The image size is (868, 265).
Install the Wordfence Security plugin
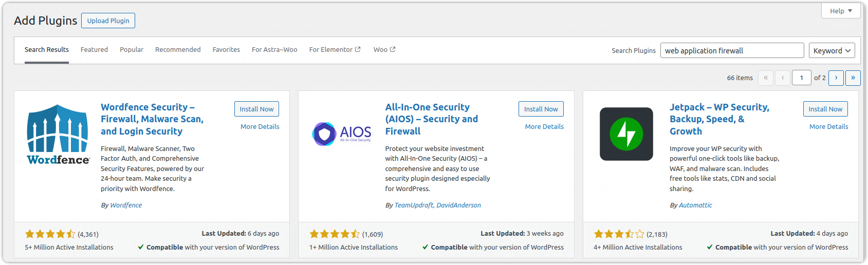(257, 109)
